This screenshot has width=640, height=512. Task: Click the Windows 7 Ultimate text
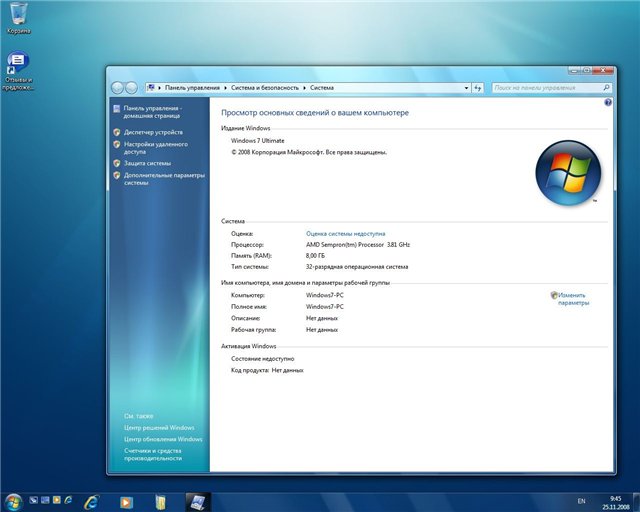point(258,141)
